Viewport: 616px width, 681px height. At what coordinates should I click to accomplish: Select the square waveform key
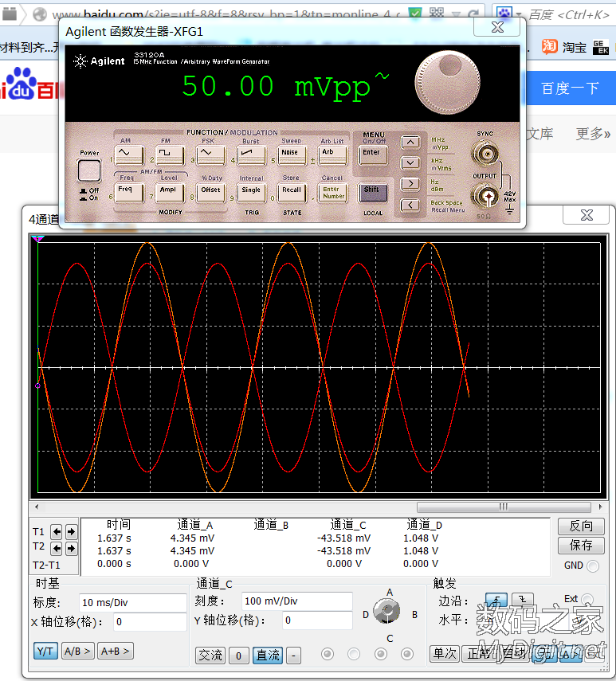[x=170, y=155]
